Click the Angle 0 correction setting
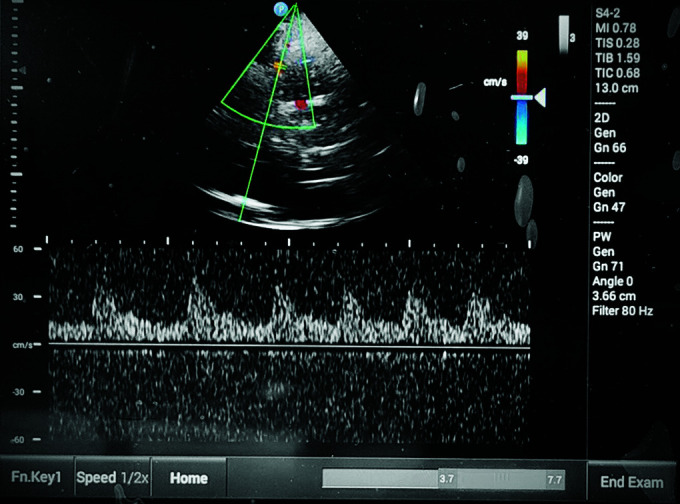 613,281
